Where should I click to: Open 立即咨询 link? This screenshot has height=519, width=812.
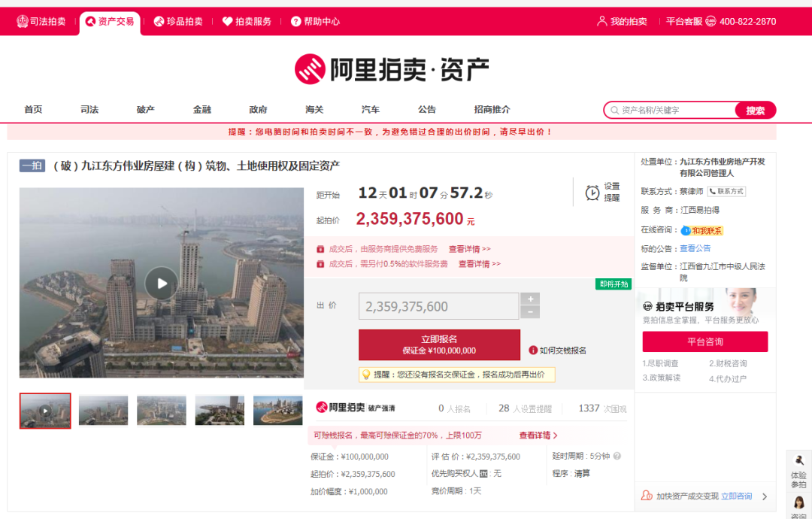[x=736, y=496]
